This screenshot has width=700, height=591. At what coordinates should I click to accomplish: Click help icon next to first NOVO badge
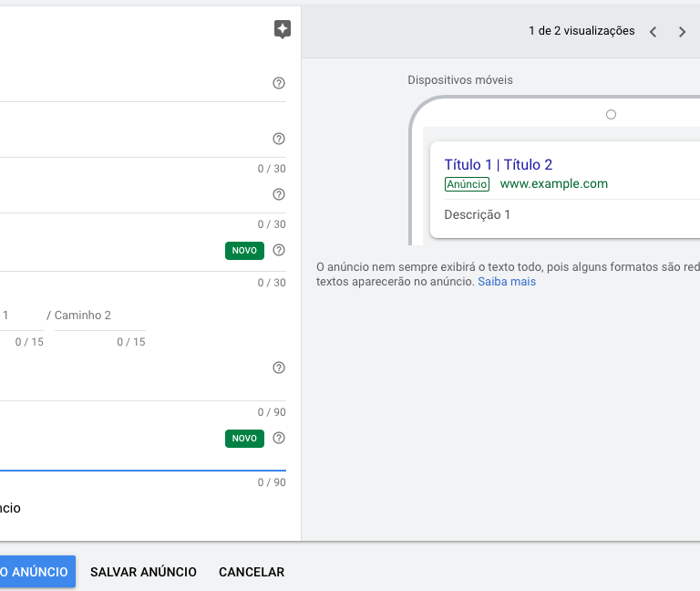click(x=279, y=250)
